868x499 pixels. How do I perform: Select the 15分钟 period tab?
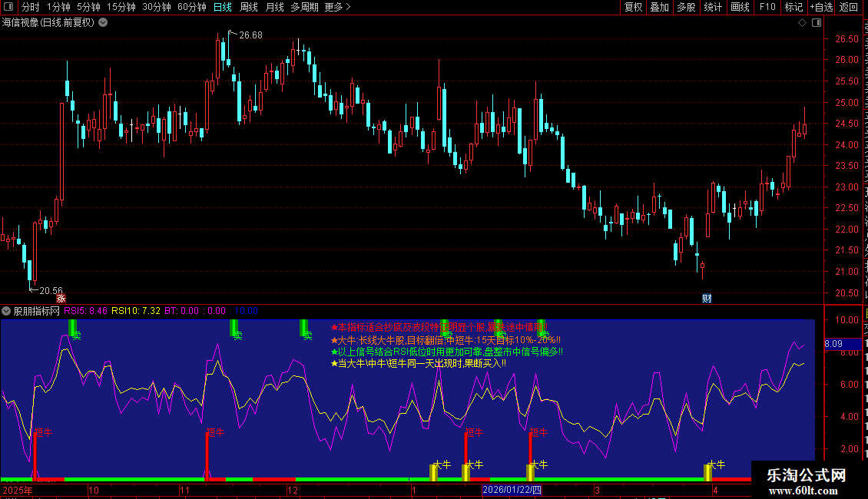click(121, 7)
